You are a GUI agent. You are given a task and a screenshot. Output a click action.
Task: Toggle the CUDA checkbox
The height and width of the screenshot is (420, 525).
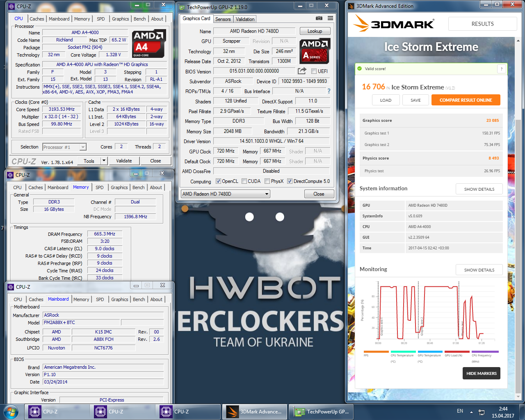tap(244, 181)
